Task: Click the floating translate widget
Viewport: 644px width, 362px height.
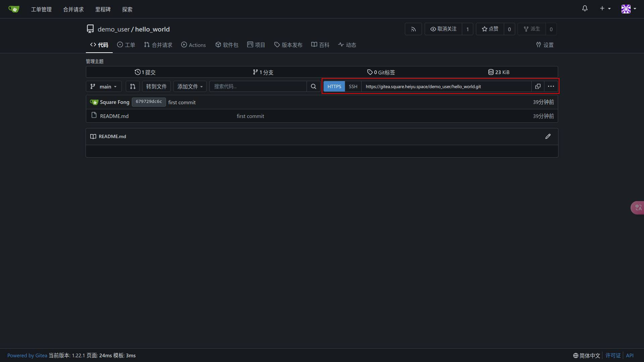Action: [x=637, y=208]
